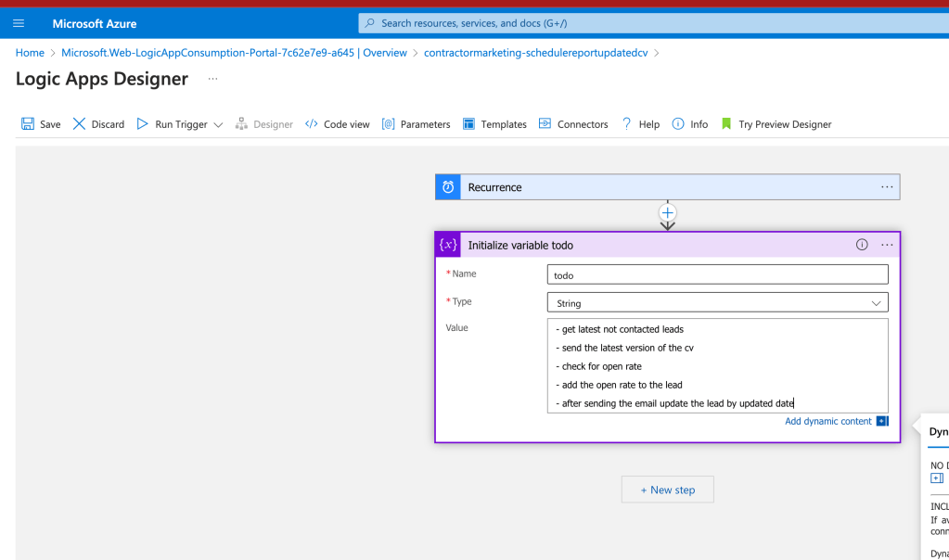Click the expression plus icon in dynamic content panel

pos(937,478)
